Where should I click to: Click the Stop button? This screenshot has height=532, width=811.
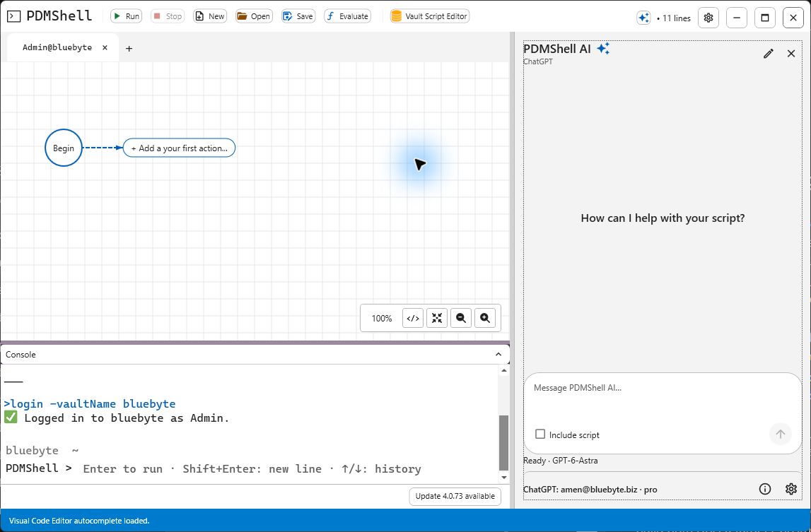tap(168, 16)
